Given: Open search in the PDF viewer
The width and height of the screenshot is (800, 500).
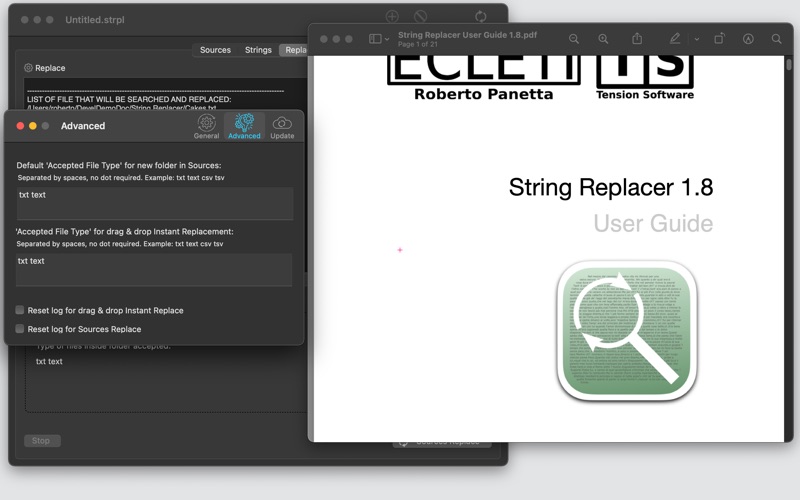Looking at the screenshot, I should 777,39.
